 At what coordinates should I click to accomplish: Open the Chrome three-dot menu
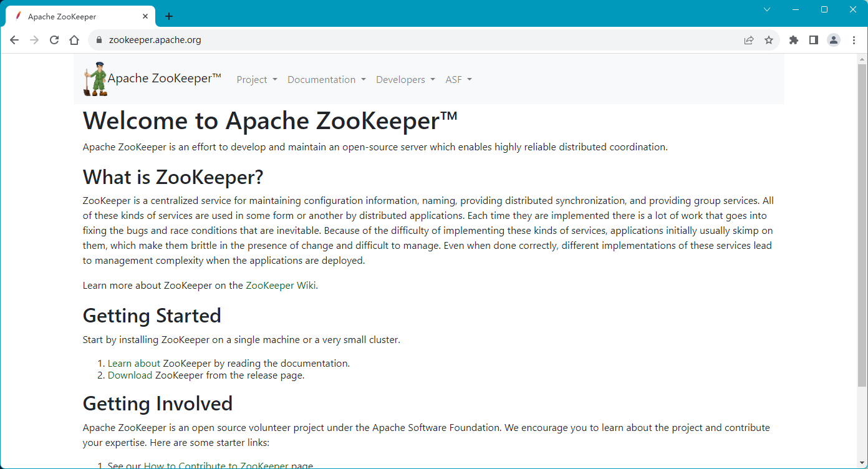pyautogui.click(x=854, y=40)
